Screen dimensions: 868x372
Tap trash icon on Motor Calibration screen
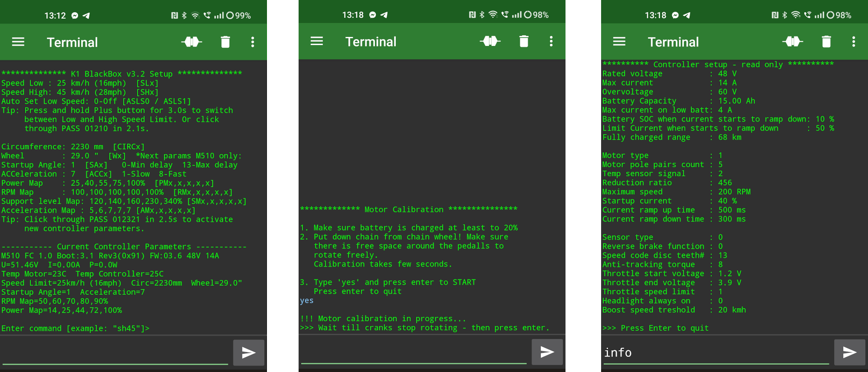524,41
